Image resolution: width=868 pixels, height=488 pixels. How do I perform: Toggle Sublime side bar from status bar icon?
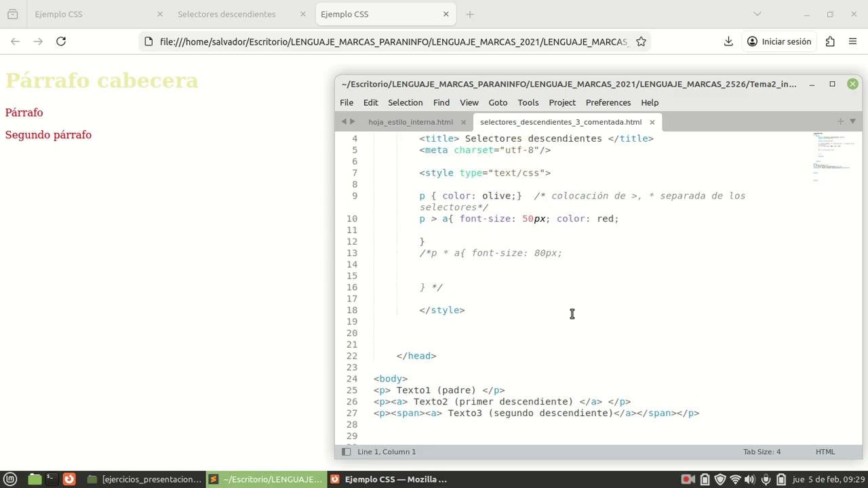click(x=346, y=451)
